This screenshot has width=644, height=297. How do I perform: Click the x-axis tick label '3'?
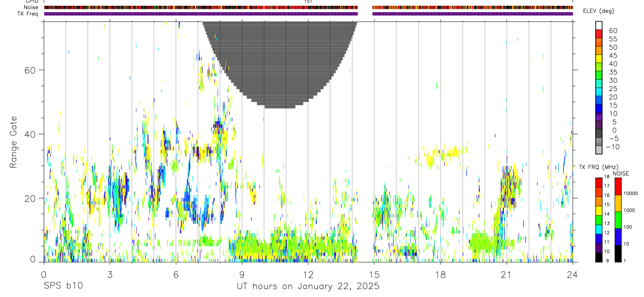point(110,274)
